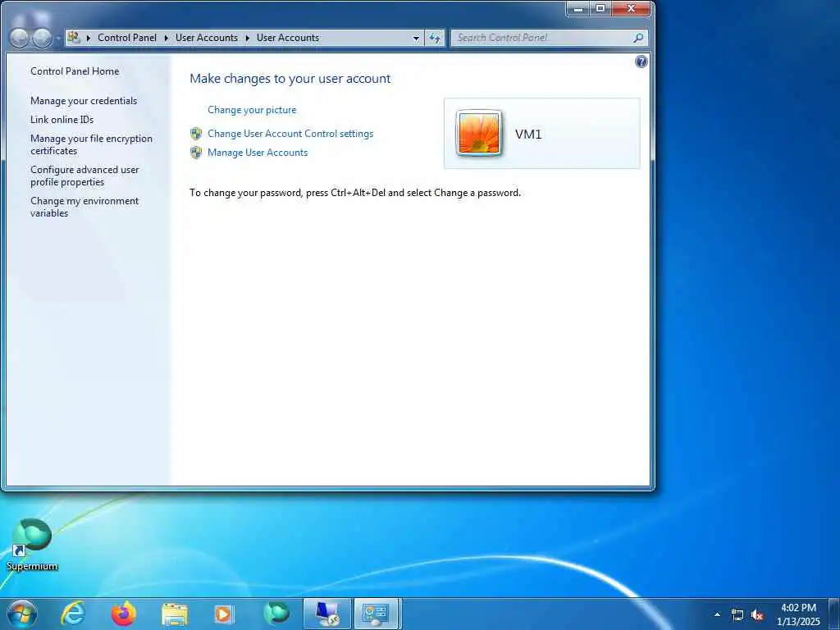Launch Firefox from the taskbar
This screenshot has width=840, height=630.
coord(124,614)
